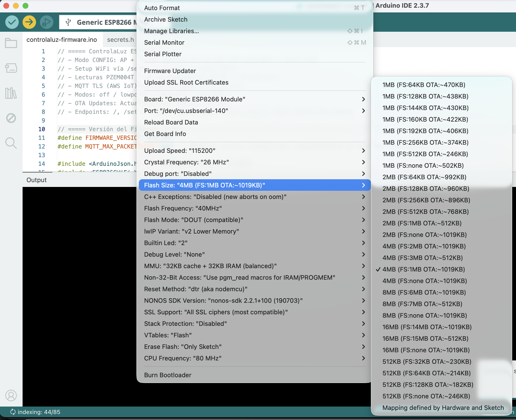
Task: Click Burn Bootloader menu entry
Action: (168, 375)
